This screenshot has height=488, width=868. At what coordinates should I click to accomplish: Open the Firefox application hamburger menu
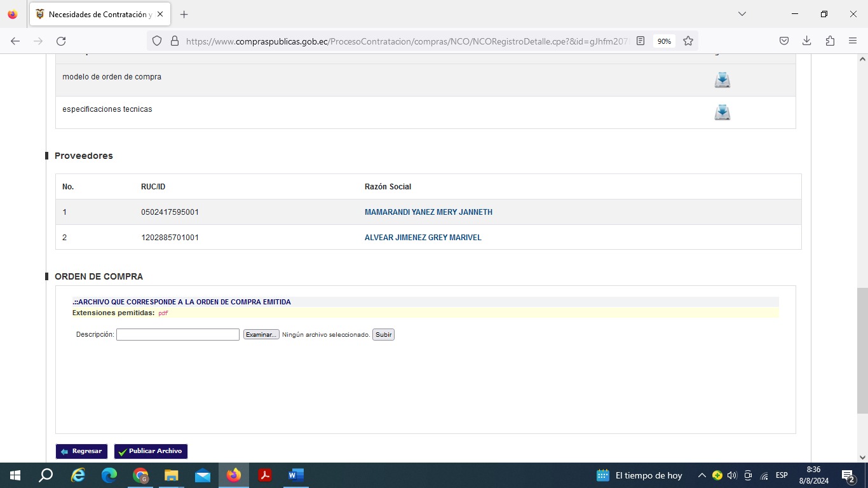[853, 41]
